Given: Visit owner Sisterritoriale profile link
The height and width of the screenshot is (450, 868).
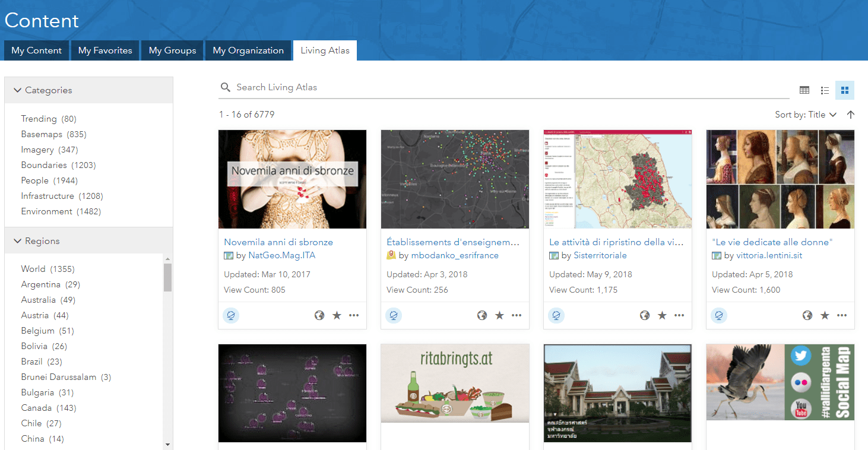Looking at the screenshot, I should 600,256.
